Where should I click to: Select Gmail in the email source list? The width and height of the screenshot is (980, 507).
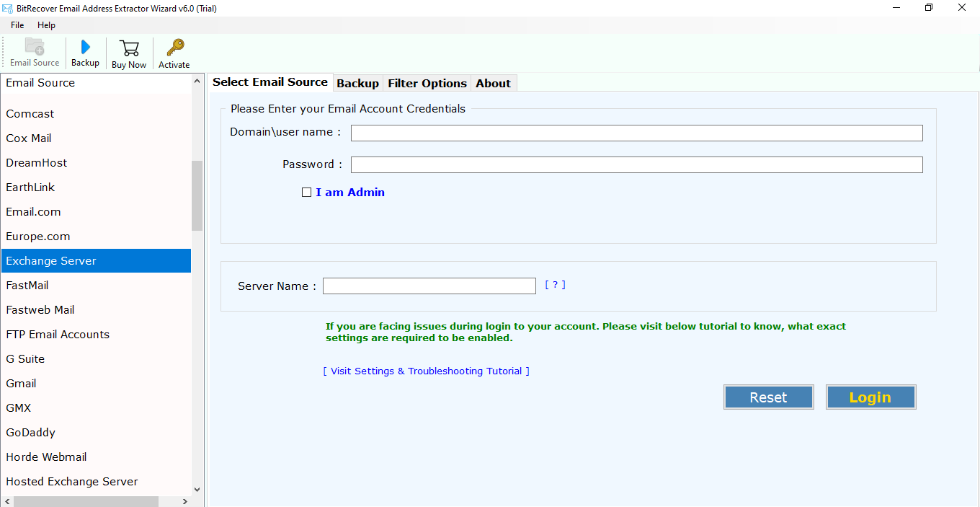click(22, 384)
